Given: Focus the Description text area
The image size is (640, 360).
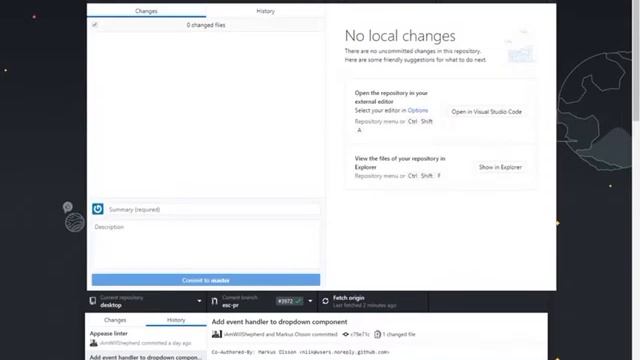Looking at the screenshot, I should [x=206, y=244].
